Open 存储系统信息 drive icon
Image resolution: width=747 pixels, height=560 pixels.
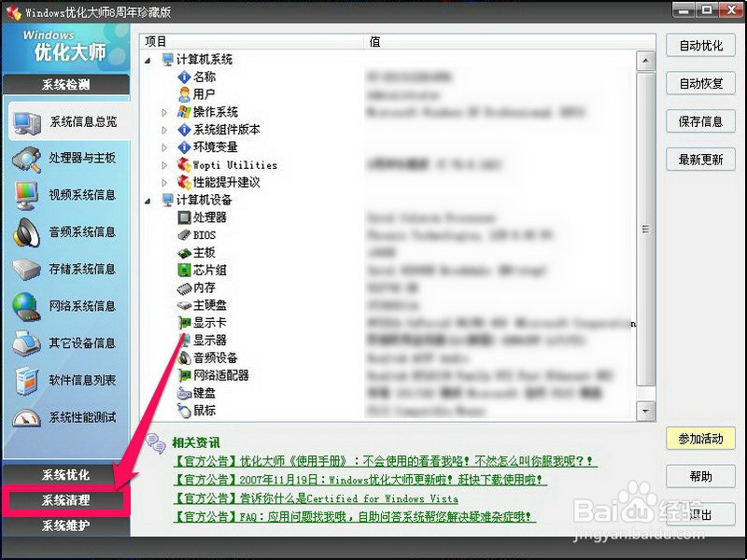point(27,270)
